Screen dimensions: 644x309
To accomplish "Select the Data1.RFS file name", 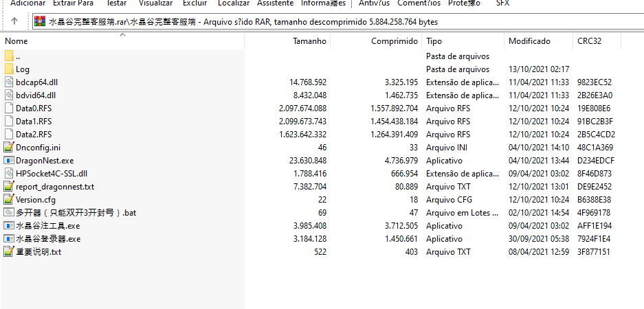I will [34, 122].
